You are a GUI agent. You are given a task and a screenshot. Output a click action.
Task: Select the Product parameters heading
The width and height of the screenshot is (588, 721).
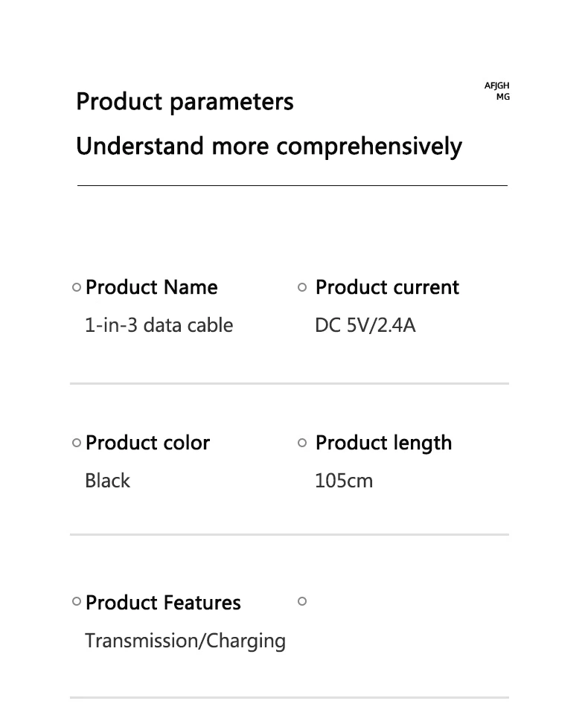pos(185,101)
